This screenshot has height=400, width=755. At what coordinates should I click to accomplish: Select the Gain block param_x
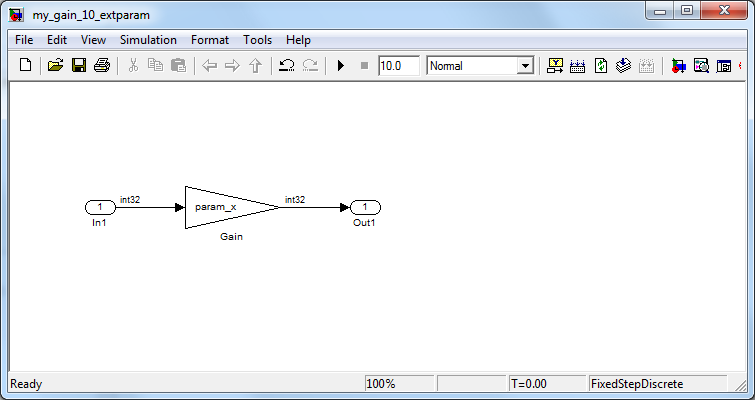(226, 207)
